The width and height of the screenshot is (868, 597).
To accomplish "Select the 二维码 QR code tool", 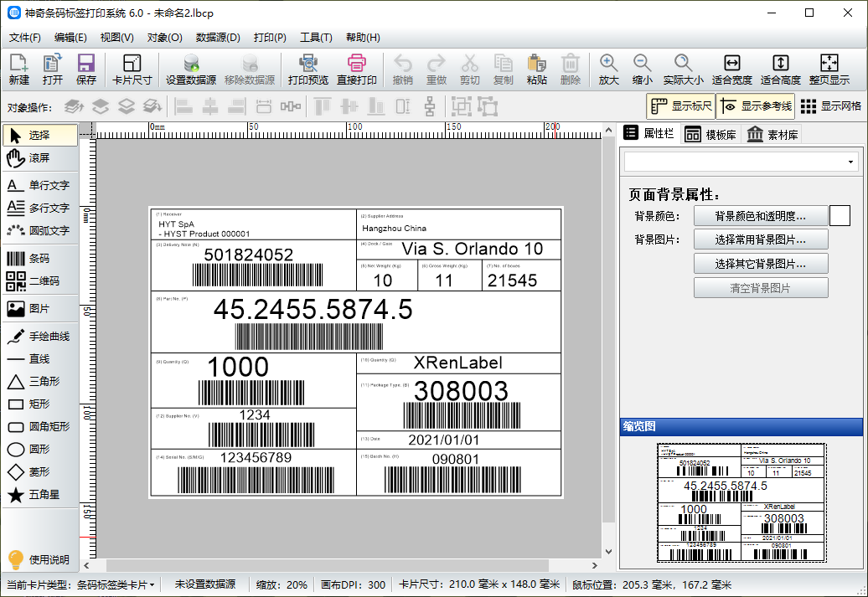I will [39, 281].
